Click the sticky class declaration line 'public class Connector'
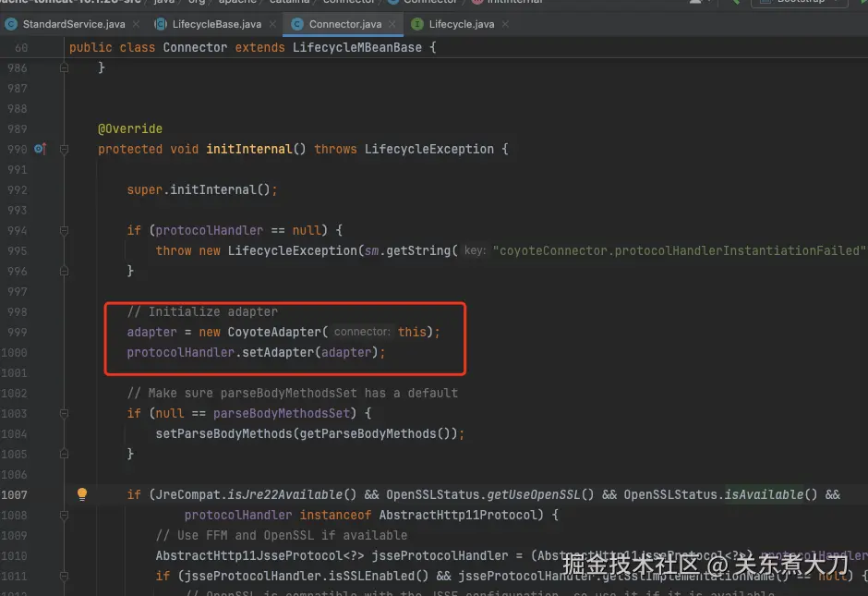Screen dimensions: 868x596 [252, 48]
